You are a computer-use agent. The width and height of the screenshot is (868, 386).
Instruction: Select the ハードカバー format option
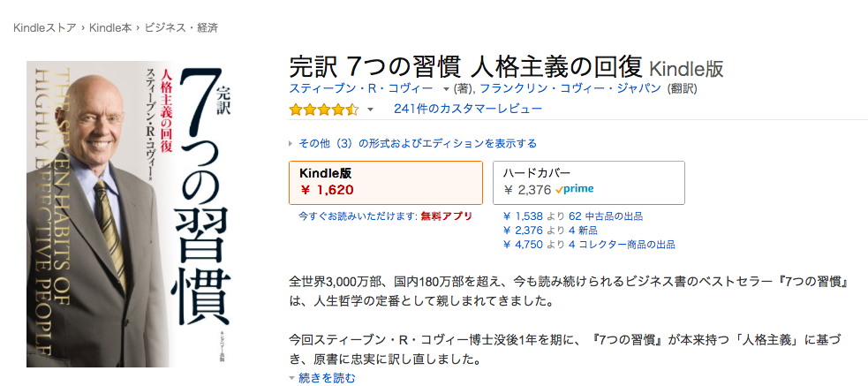click(x=588, y=183)
